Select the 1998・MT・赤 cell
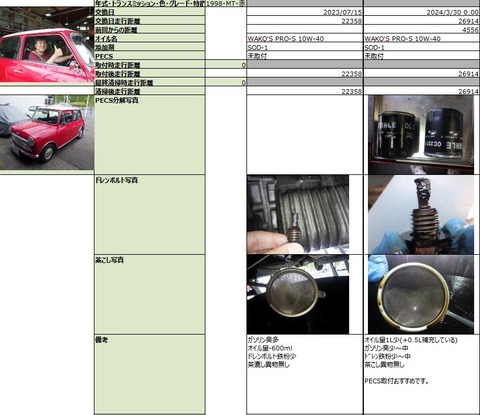Image resolution: width=480 pixels, height=415 pixels. [226, 3]
